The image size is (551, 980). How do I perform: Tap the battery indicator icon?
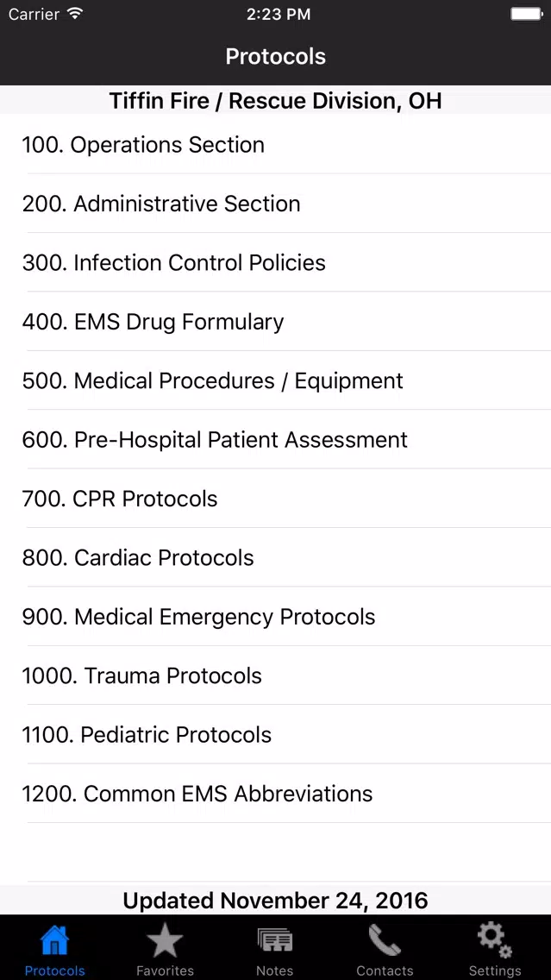coord(526,14)
